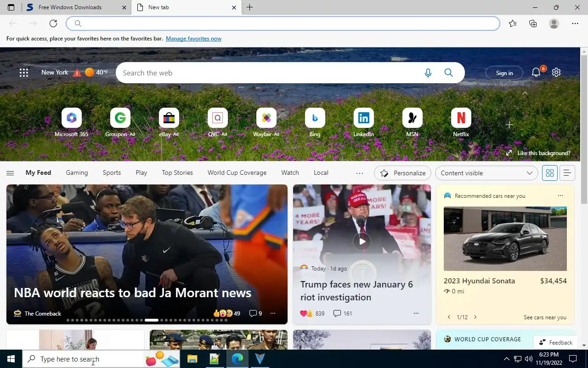Open the feed hamburger menu
This screenshot has width=588, height=368.
coord(10,173)
